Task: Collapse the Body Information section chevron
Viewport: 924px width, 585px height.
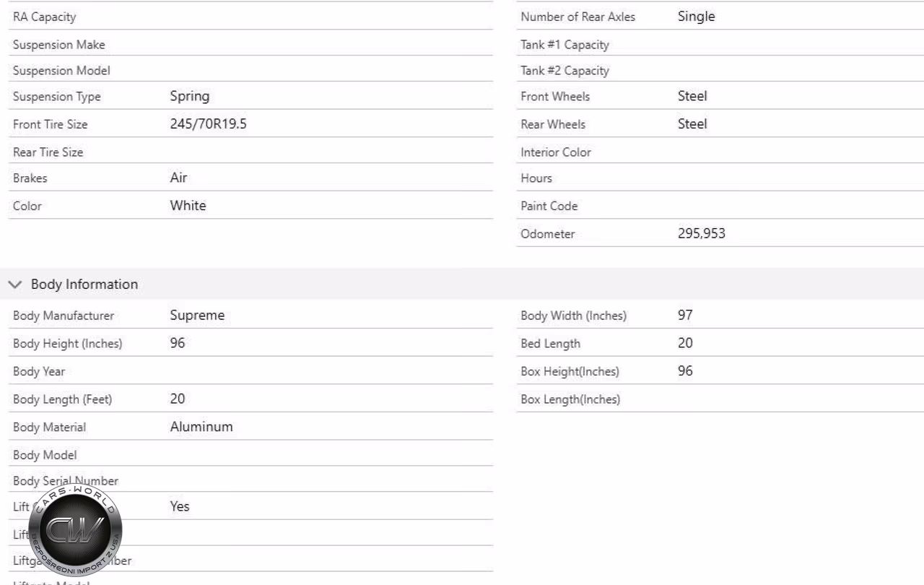Action: [15, 285]
